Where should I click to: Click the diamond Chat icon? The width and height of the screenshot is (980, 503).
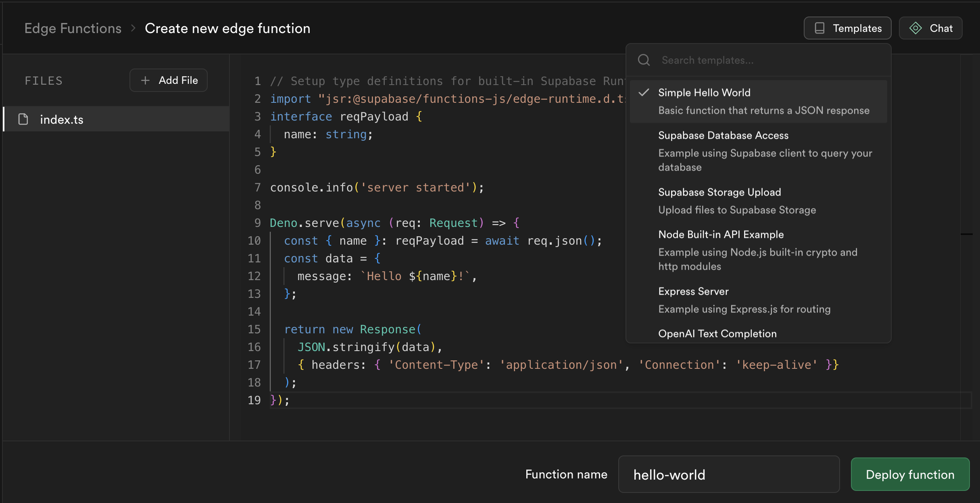[x=915, y=28]
